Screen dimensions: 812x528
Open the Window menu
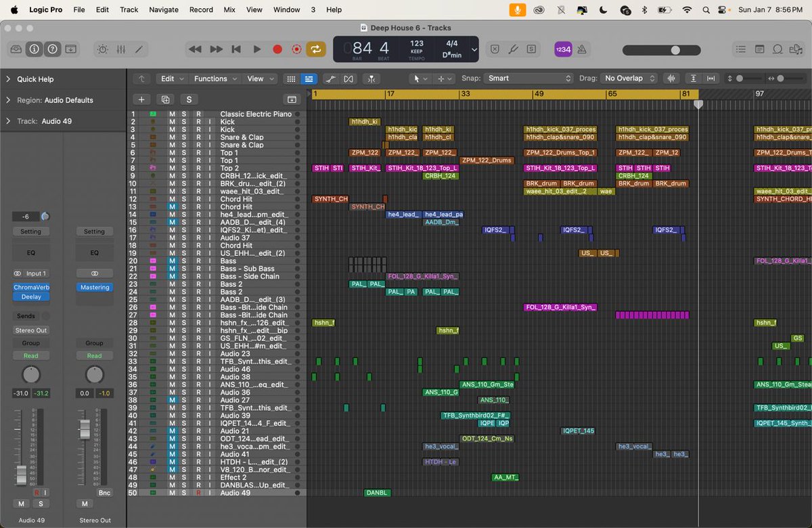pyautogui.click(x=287, y=9)
